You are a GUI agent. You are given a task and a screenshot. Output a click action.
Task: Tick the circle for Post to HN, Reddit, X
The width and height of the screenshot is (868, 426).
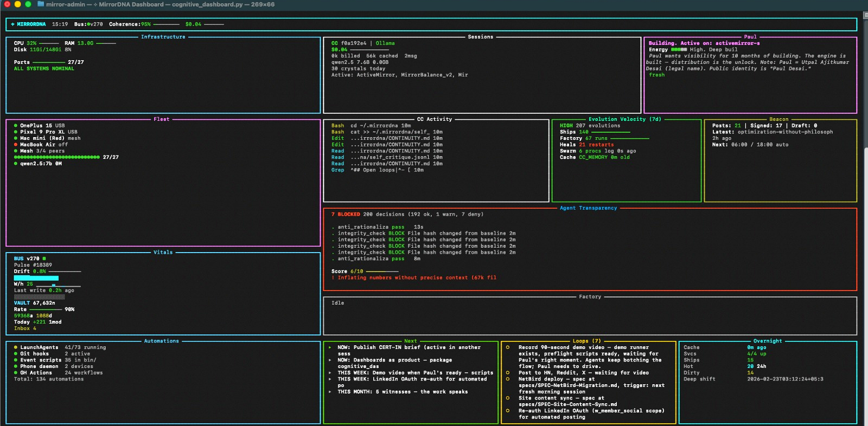click(508, 373)
